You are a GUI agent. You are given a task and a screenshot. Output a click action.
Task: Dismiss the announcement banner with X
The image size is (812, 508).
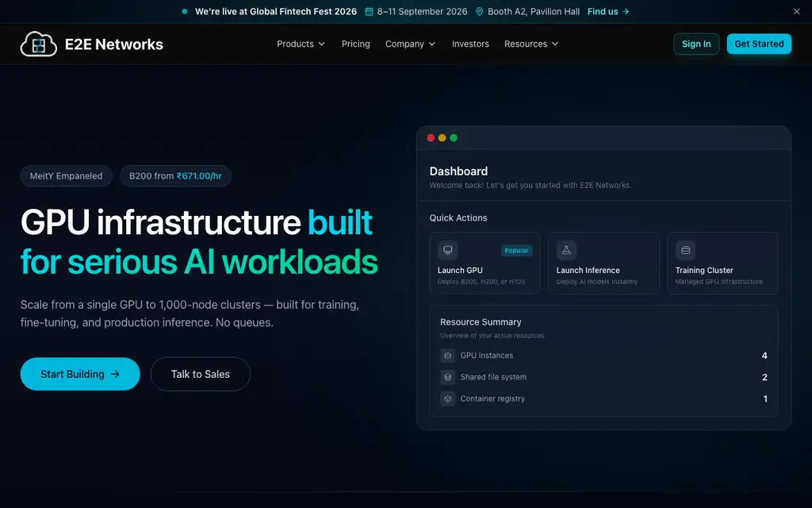[x=796, y=11]
